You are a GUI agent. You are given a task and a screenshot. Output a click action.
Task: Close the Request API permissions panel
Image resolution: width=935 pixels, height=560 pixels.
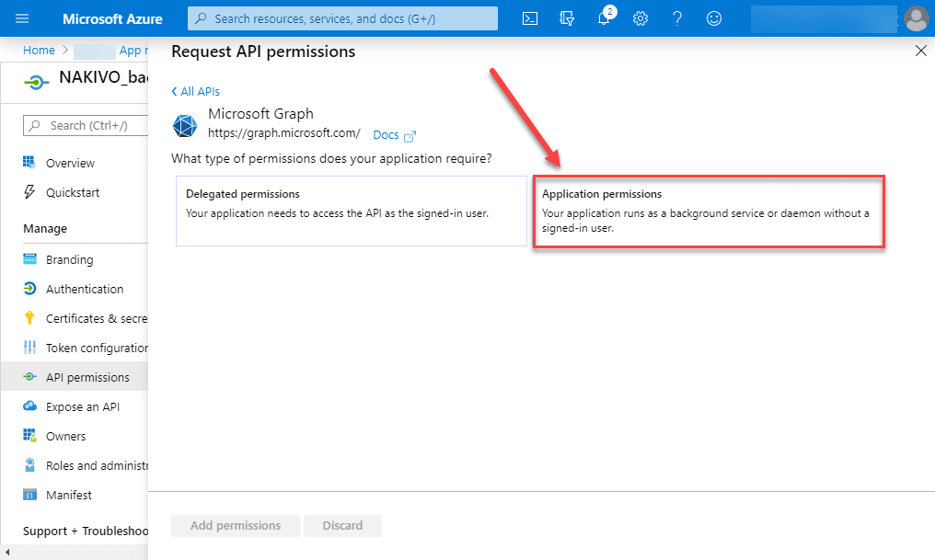[x=920, y=51]
